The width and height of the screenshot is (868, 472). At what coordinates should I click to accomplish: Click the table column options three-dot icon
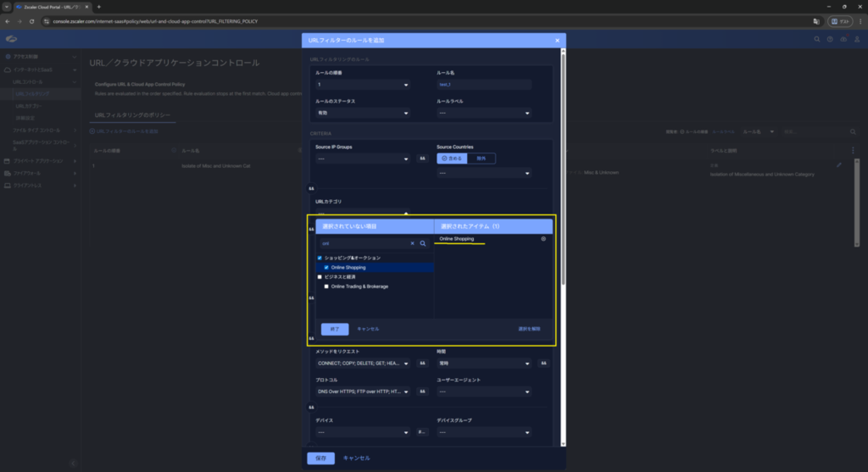point(853,151)
